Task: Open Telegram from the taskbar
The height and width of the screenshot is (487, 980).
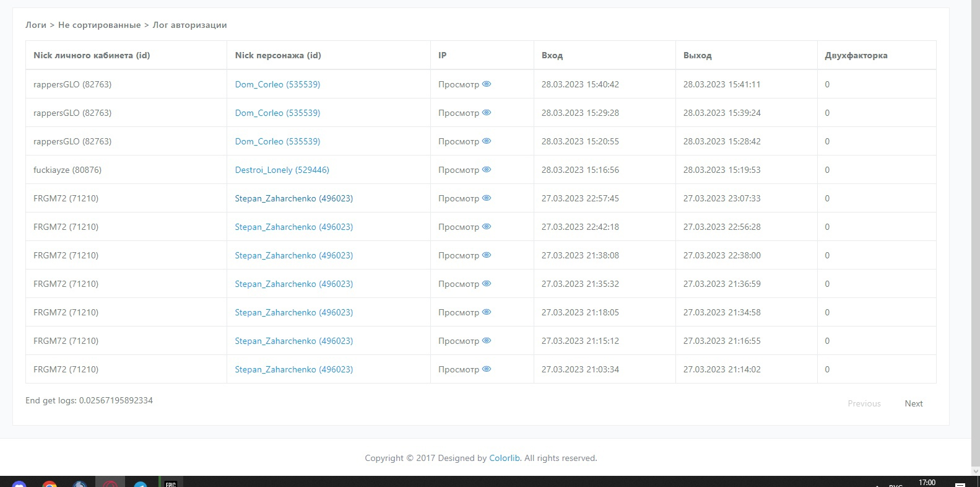Action: (141, 483)
